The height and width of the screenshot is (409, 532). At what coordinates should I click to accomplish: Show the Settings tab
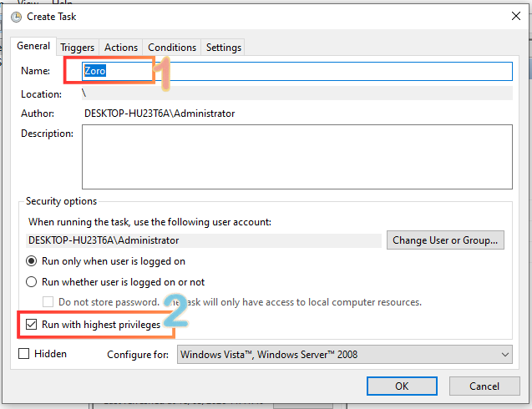pos(223,48)
